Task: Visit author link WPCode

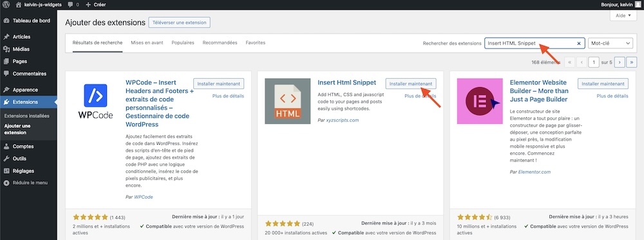Action: [144, 197]
